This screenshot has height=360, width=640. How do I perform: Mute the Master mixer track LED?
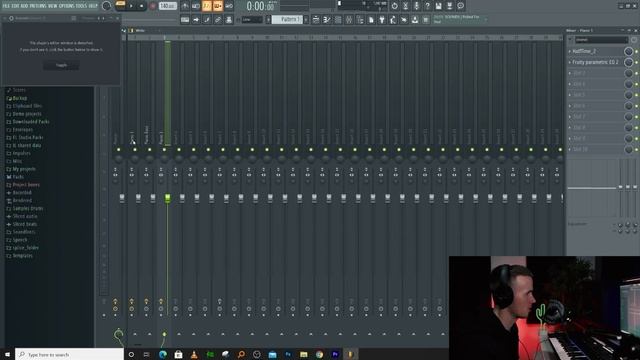[x=118, y=150]
